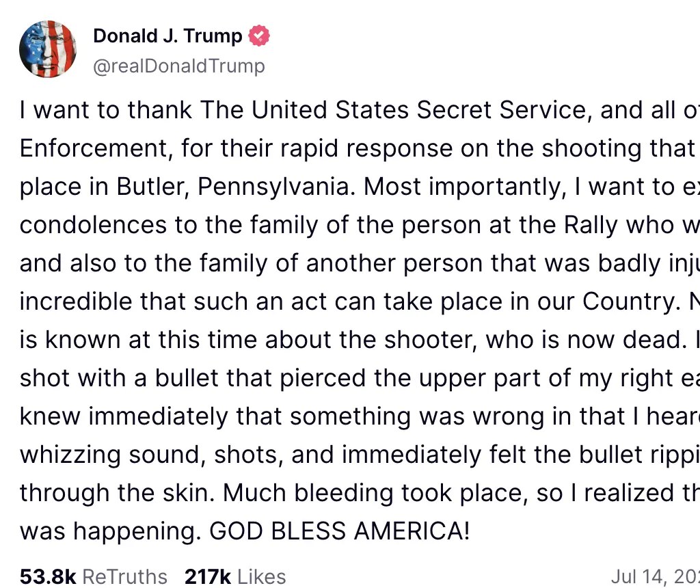The width and height of the screenshot is (700, 588).
Task: Click the "GOD BLESS AMERICA!" text
Action: pyautogui.click(x=339, y=531)
